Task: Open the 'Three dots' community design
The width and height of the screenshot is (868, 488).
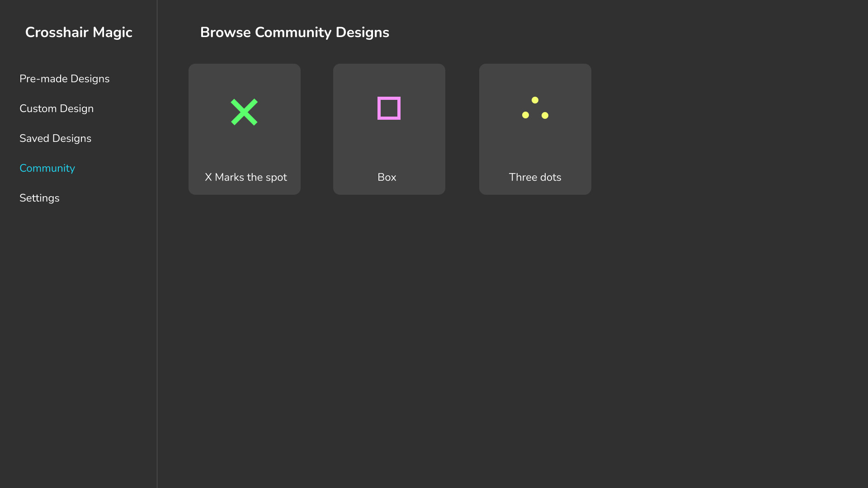Action: (535, 129)
